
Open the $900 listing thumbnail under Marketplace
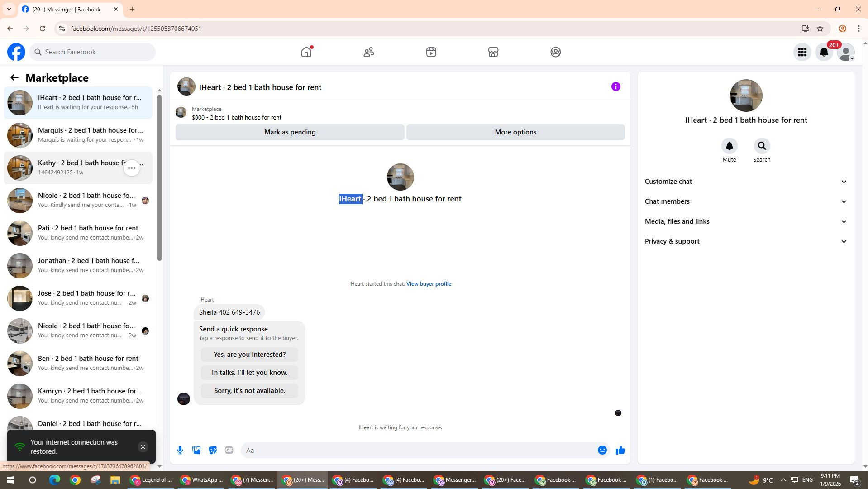pos(181,112)
